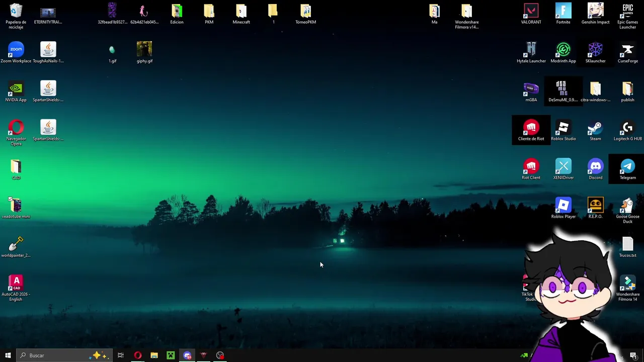Open Goose Goose Duck shortcut
Screen dimensions: 644x362
[627, 211]
